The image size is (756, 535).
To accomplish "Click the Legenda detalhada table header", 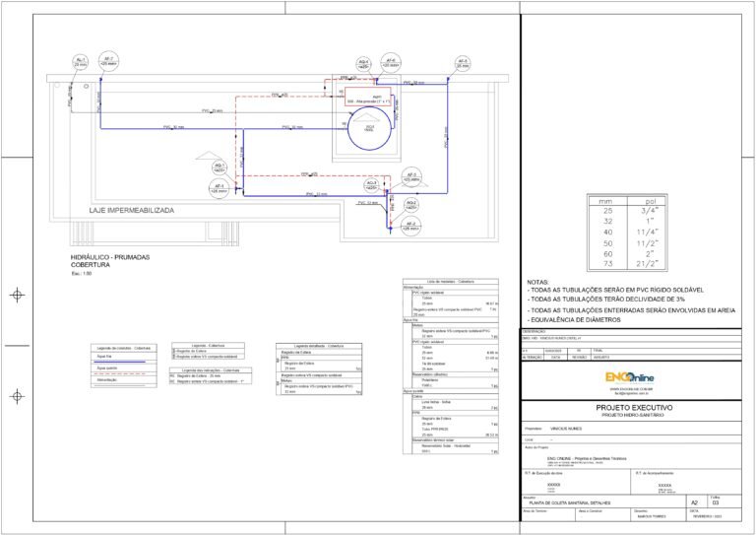I will (319, 346).
